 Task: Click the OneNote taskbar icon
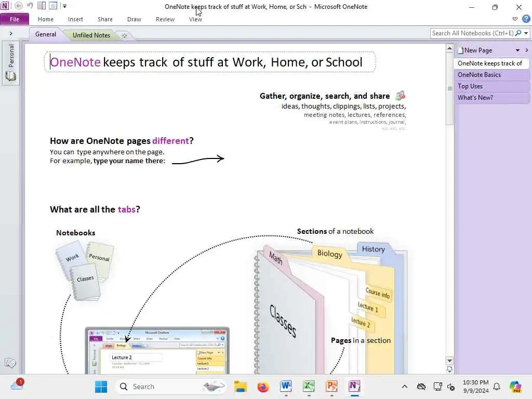(354, 387)
